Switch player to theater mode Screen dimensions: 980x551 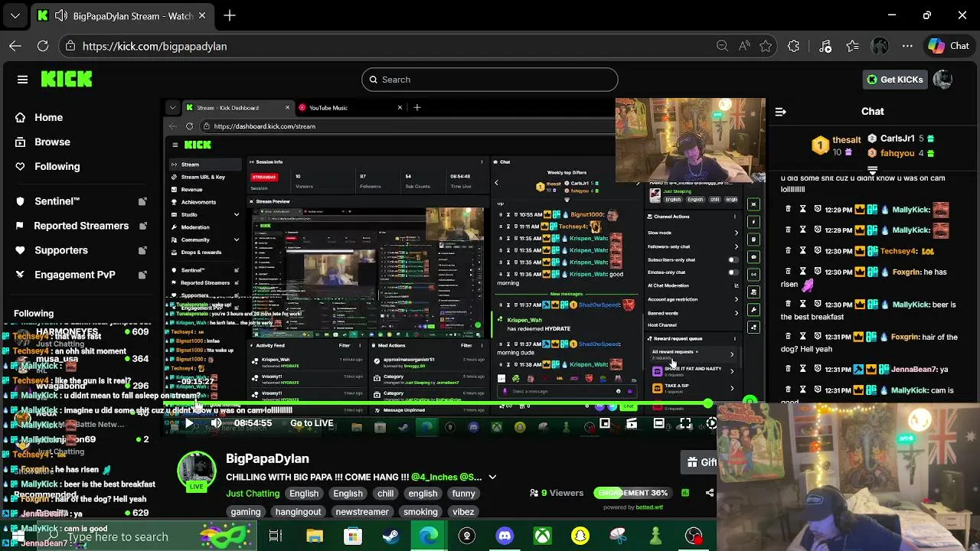click(x=658, y=423)
